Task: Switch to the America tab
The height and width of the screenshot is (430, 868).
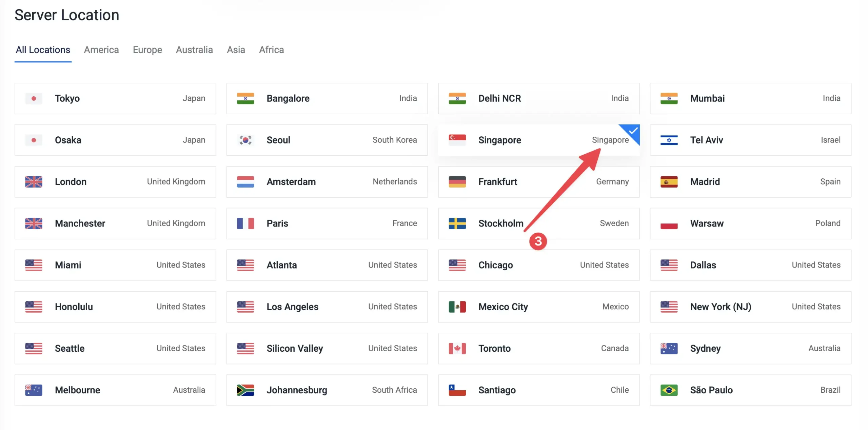Action: [101, 50]
